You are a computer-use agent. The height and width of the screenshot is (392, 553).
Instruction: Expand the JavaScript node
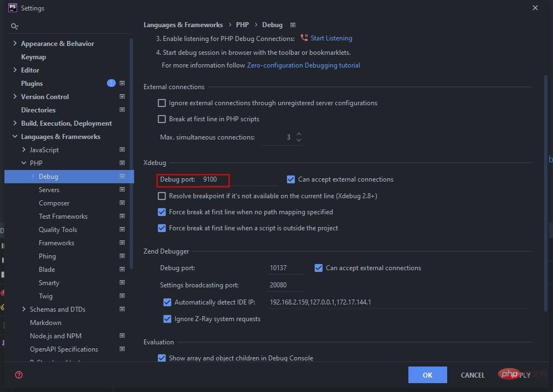click(24, 150)
